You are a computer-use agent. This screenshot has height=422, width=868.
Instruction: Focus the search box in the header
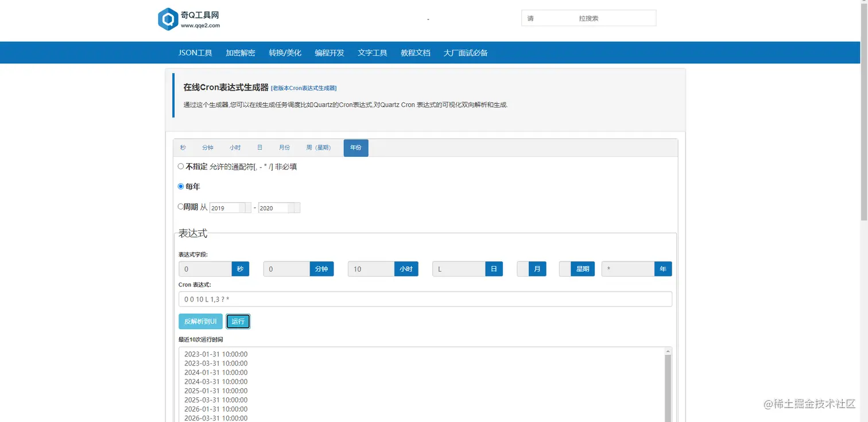pos(588,18)
